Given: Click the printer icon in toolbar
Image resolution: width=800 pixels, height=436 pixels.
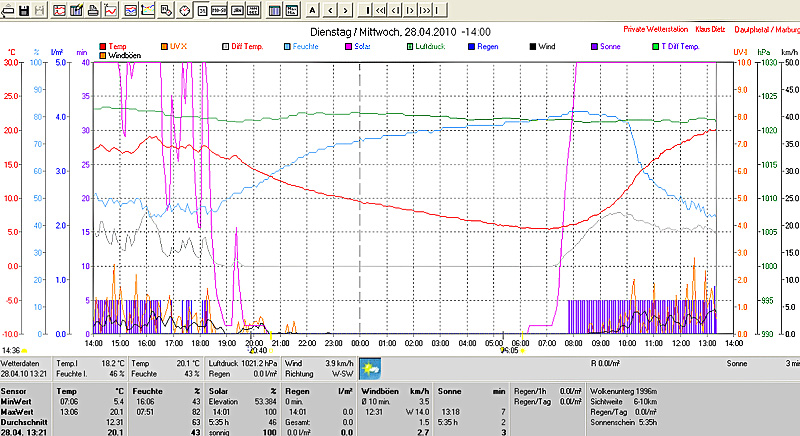Looking at the screenshot, I should [92, 10].
